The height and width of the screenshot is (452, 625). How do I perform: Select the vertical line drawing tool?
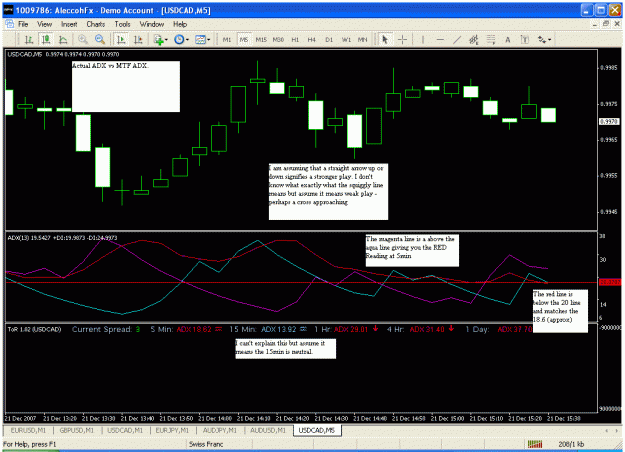(x=423, y=39)
